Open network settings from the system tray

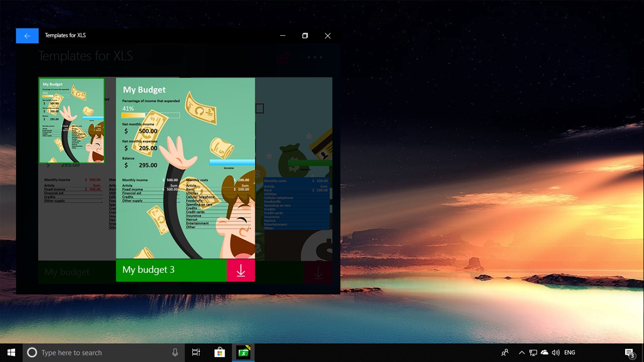tap(533, 352)
